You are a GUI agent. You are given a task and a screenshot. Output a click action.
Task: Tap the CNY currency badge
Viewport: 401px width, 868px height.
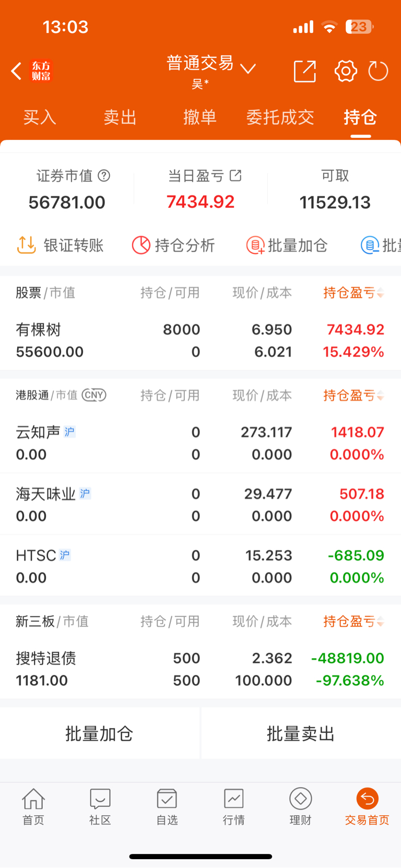94,395
